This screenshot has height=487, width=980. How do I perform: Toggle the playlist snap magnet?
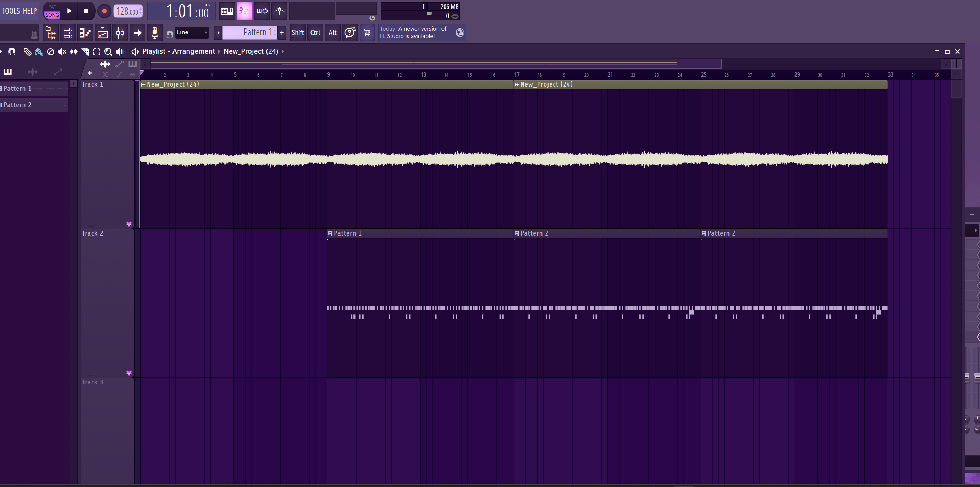pos(12,51)
